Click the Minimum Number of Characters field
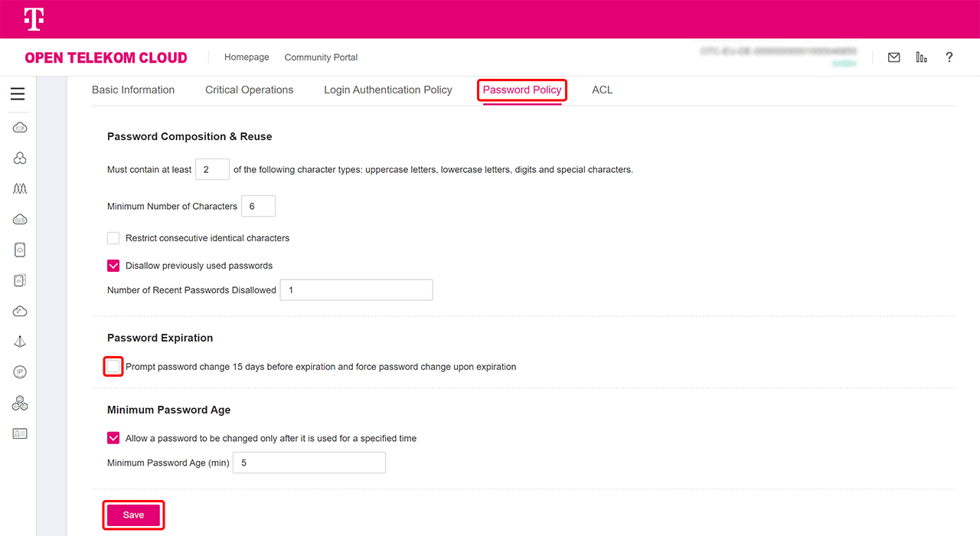Screen dimensions: 980x536 point(258,206)
